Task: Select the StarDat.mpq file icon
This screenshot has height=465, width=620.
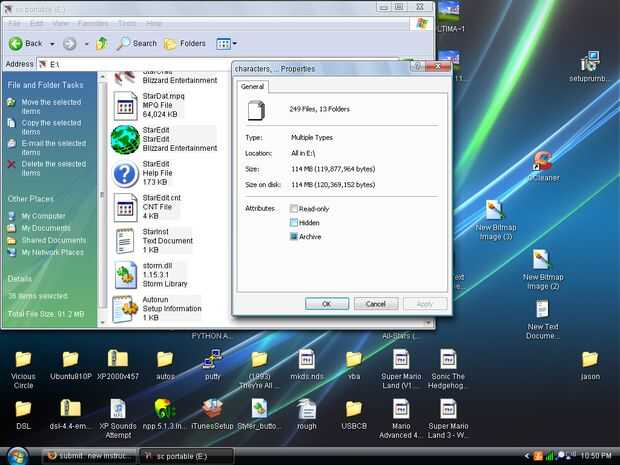Action: [x=125, y=106]
